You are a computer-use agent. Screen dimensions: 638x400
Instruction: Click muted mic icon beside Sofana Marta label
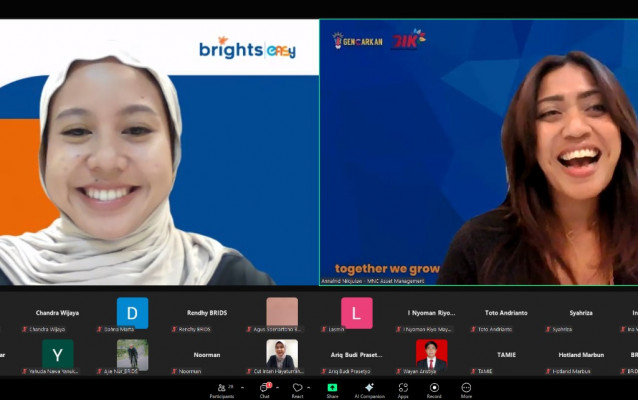[100, 329]
